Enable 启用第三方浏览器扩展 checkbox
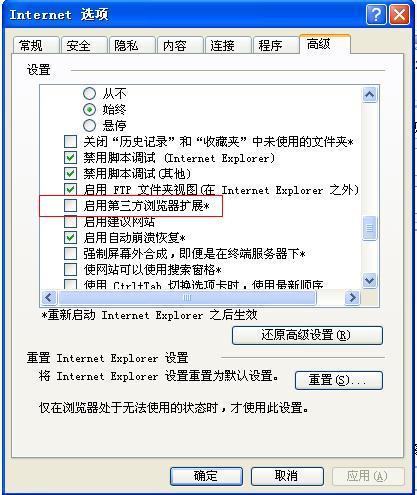 tap(70, 206)
